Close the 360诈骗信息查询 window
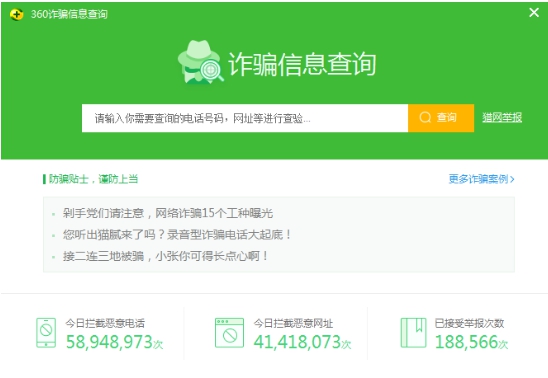This screenshot has height=378, width=548. [534, 13]
